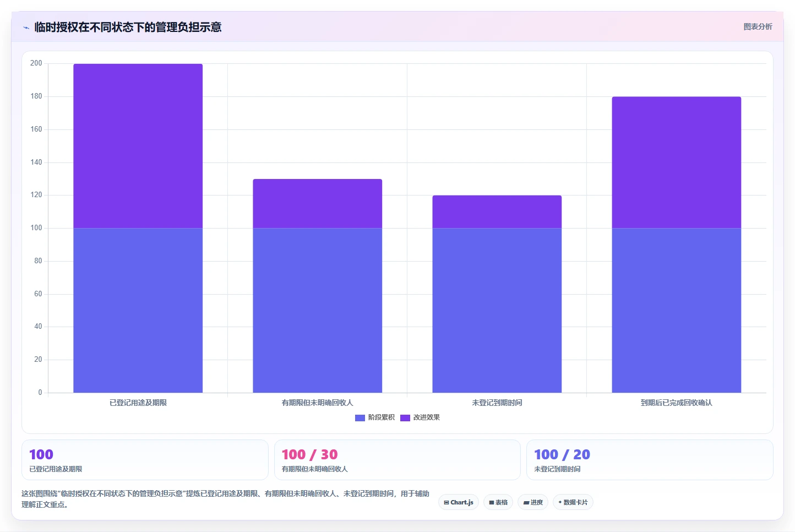
Task: Click card caption 未登记到期时间 under 100 / 20
Action: 557,469
